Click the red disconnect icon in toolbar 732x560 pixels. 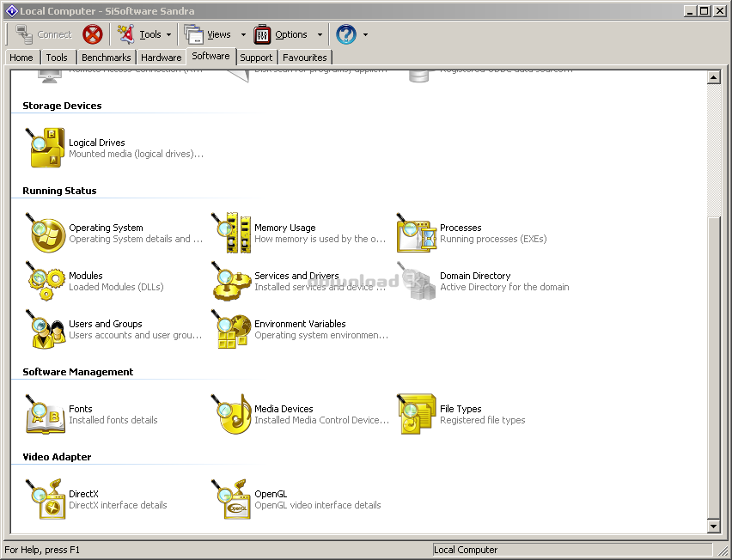[93, 34]
